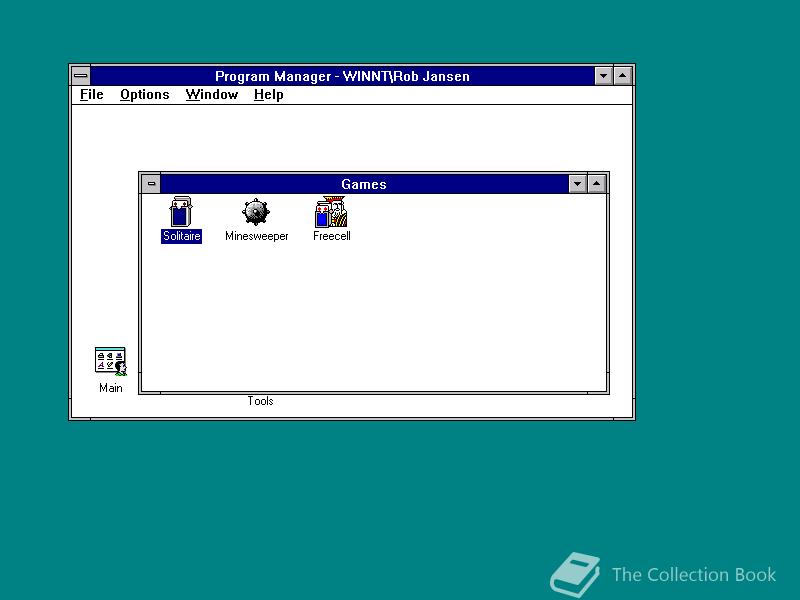This screenshot has width=800, height=600.
Task: Open the Program Manager control menu box
Action: tap(80, 75)
